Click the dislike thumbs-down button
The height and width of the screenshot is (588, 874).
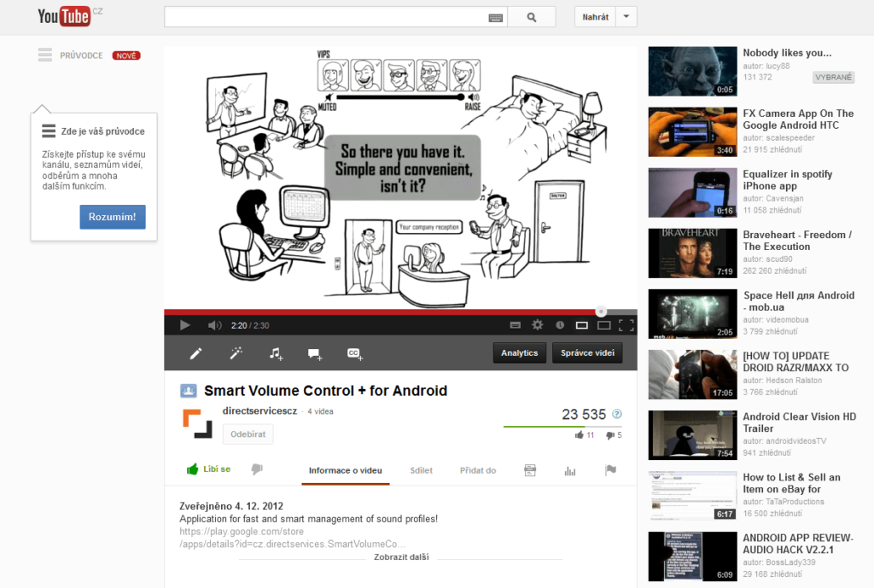[x=257, y=469]
